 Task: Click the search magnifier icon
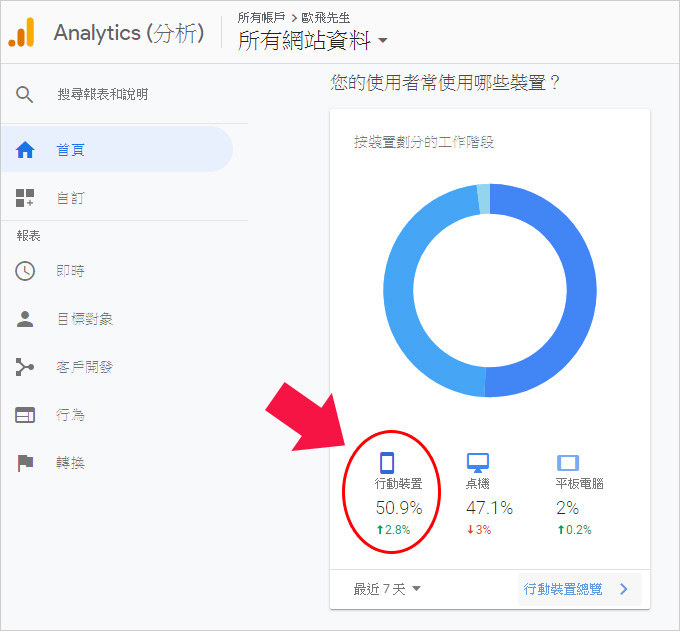click(x=24, y=94)
